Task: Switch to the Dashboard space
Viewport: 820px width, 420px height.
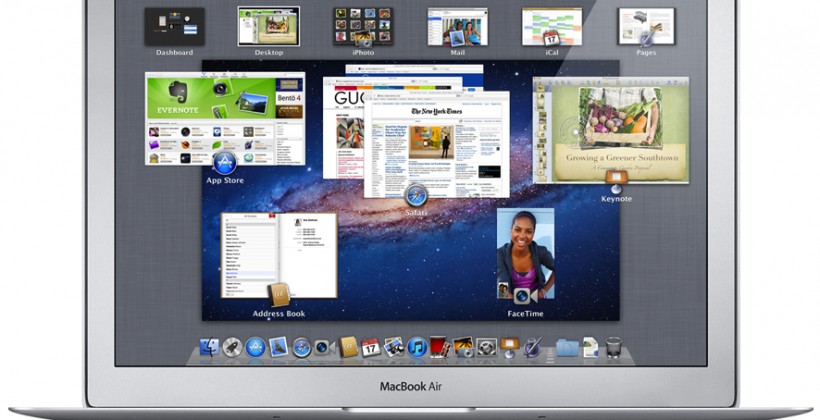Action: pyautogui.click(x=175, y=26)
